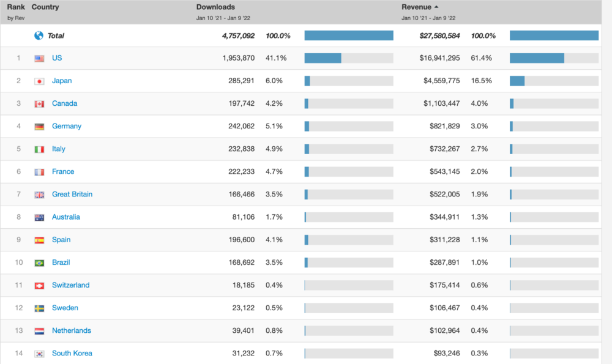
Task: Open the Australia country link
Action: (66, 217)
